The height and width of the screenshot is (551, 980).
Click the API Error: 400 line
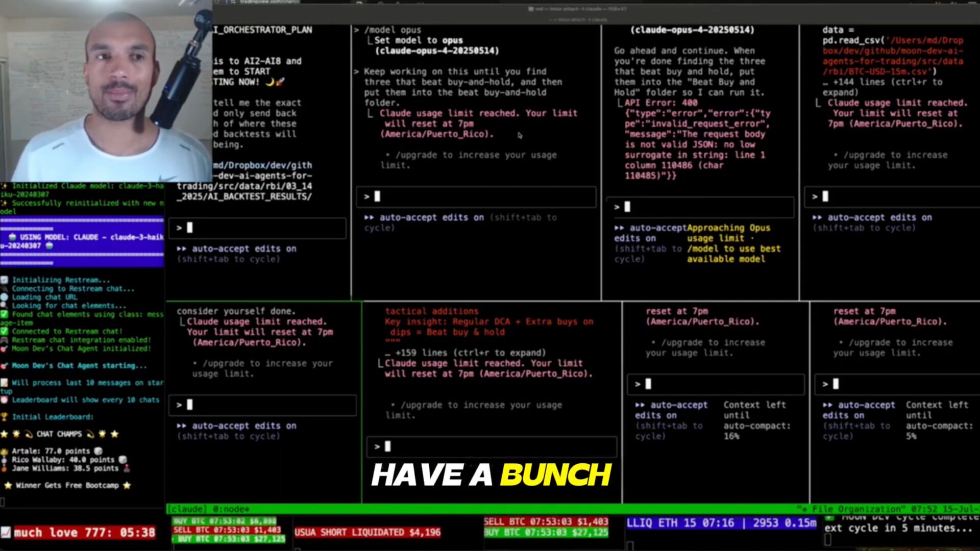coord(661,103)
